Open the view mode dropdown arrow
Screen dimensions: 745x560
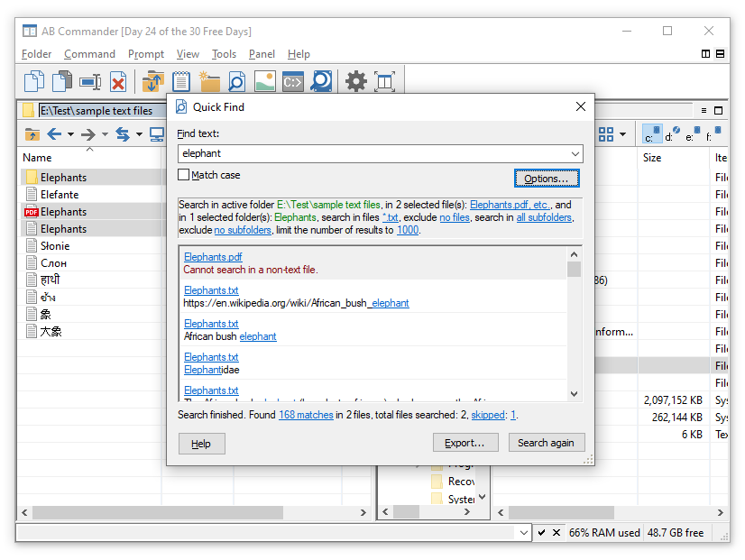click(x=621, y=133)
